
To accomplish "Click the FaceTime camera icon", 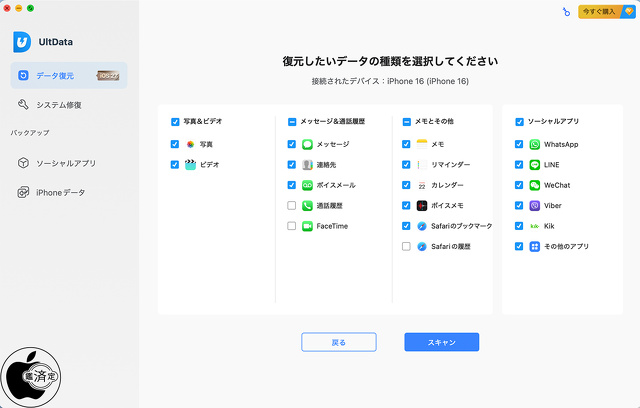I will 307,226.
